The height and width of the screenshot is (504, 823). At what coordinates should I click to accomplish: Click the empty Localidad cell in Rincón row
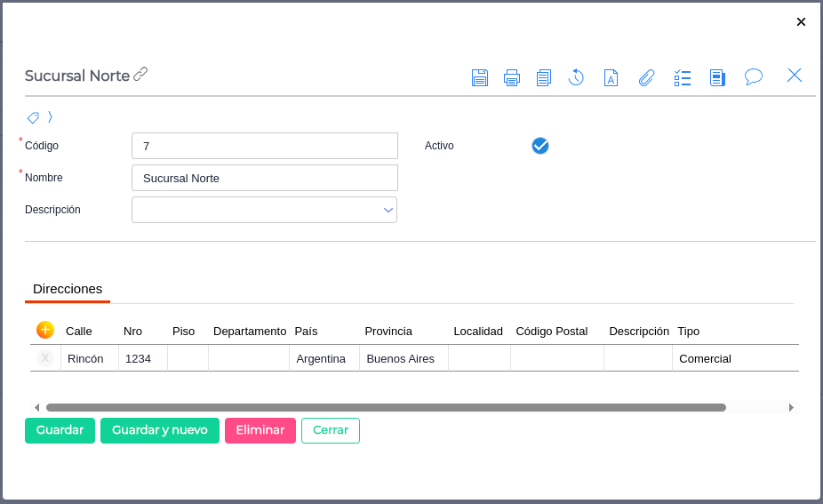[x=480, y=358]
